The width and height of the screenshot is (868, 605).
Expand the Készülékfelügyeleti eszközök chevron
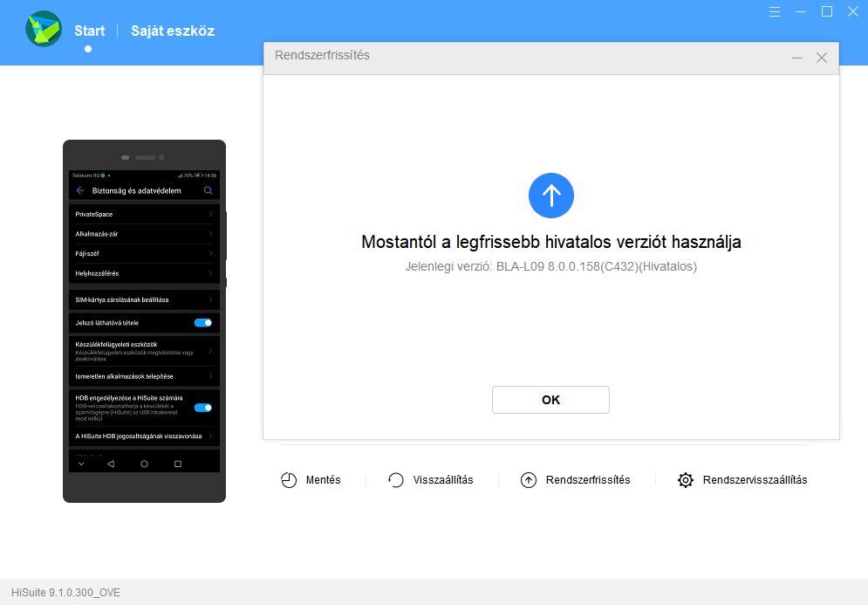(211, 351)
